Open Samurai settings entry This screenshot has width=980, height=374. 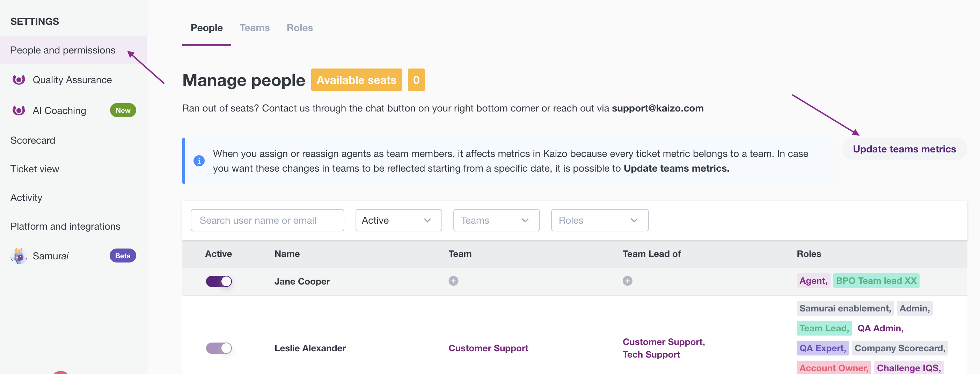[51, 256]
